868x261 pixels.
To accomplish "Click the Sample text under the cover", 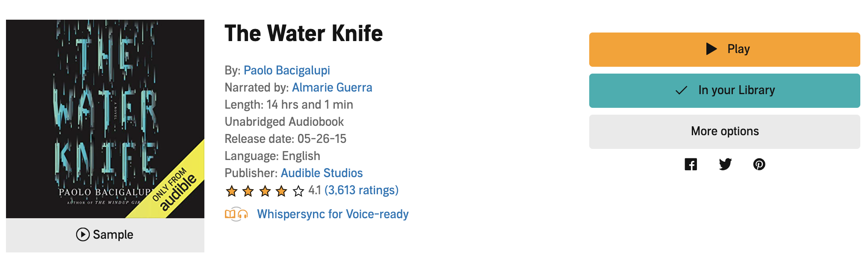I will 113,234.
